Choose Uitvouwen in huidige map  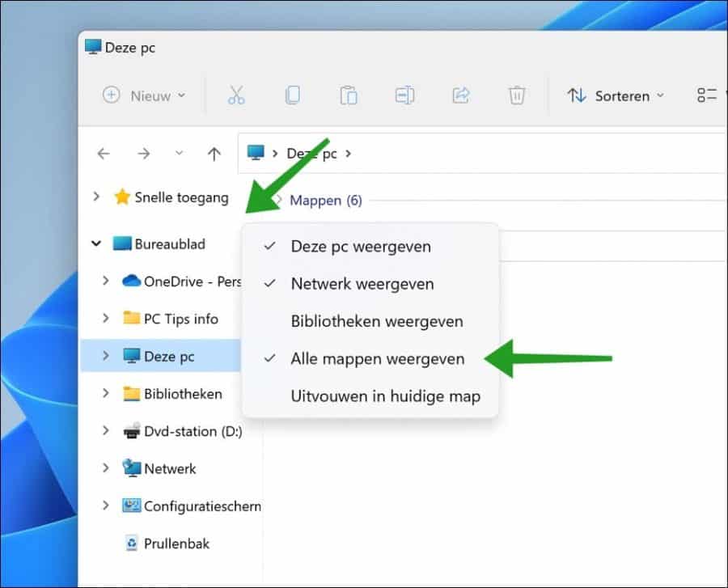tap(385, 396)
